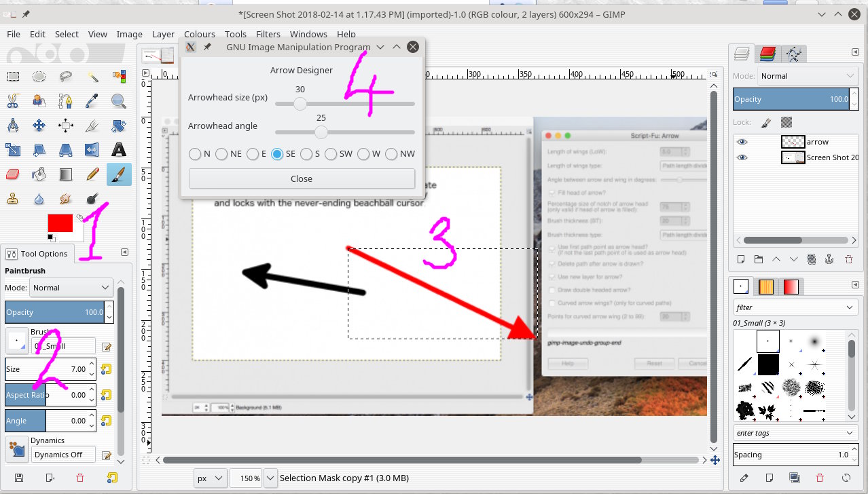Open the Paintbrush Mode dropdown
Screen dimensions: 868x494
point(71,288)
